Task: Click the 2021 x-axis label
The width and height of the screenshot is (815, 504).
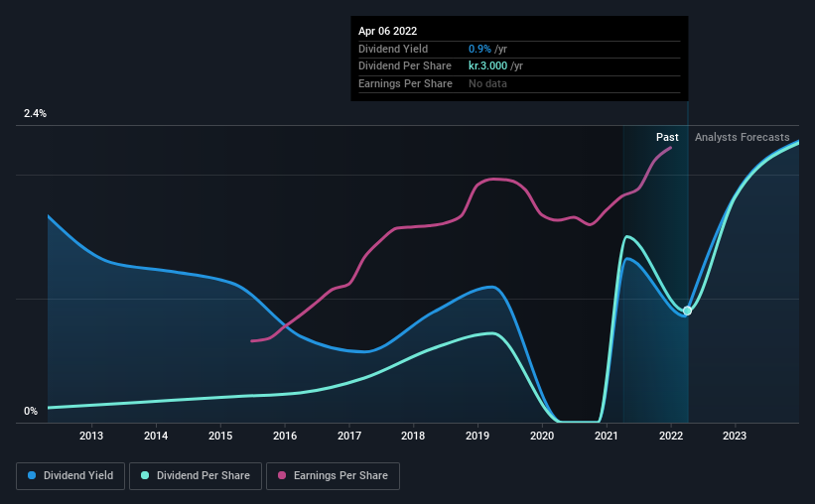Action: 607,436
